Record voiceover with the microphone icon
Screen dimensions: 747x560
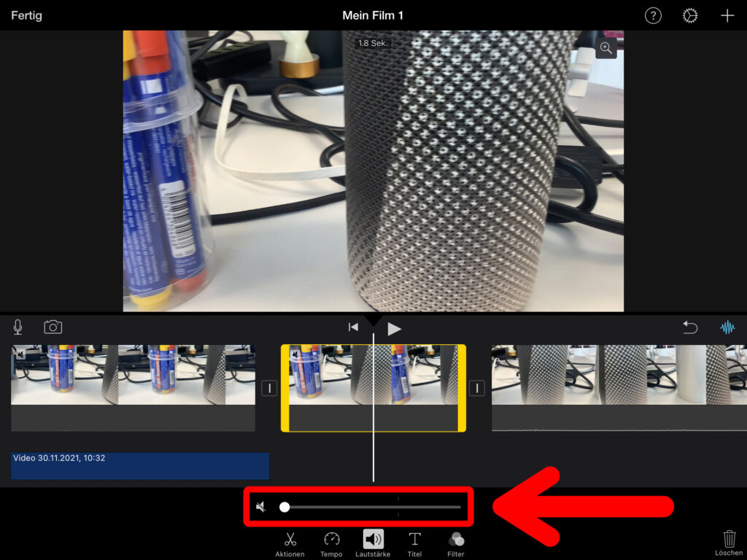coord(18,327)
